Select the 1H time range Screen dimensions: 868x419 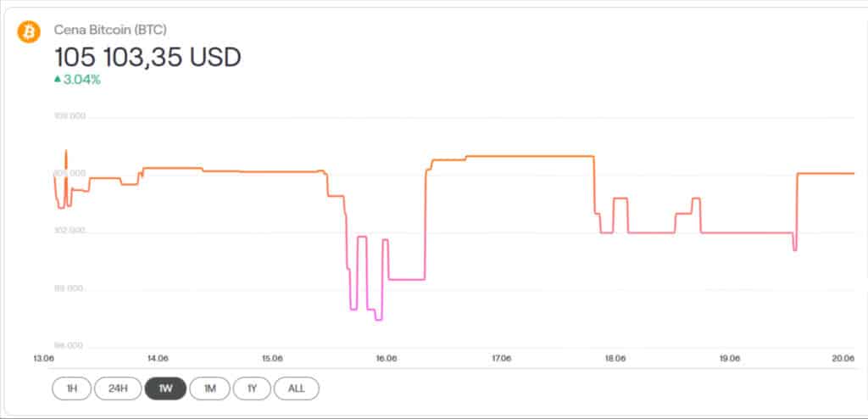tap(71, 388)
